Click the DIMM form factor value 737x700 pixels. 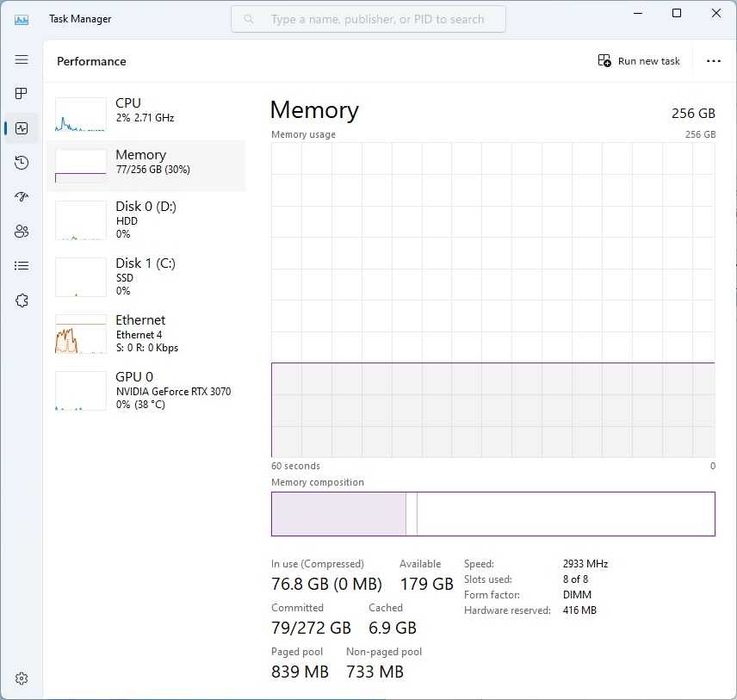tap(577, 595)
